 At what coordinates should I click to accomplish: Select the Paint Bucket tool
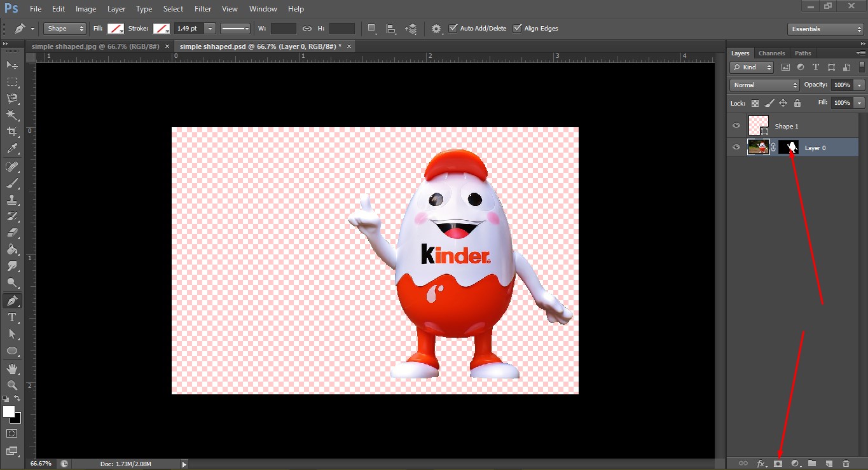tap(12, 249)
